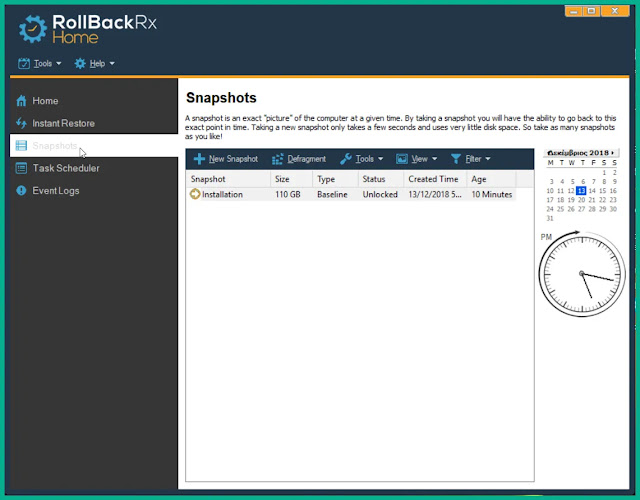The height and width of the screenshot is (500, 640).
Task: Open the Instant Restore page label
Action: pyautogui.click(x=63, y=123)
